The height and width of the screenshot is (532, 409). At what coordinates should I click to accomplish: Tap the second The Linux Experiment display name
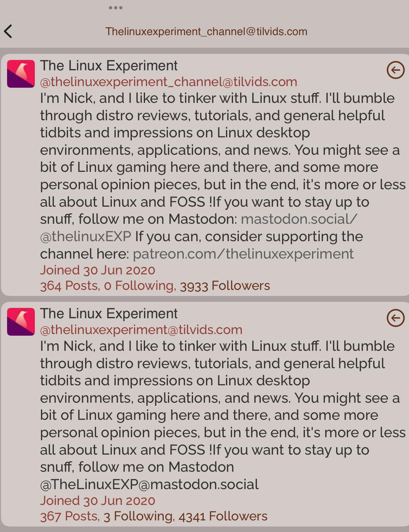click(109, 313)
